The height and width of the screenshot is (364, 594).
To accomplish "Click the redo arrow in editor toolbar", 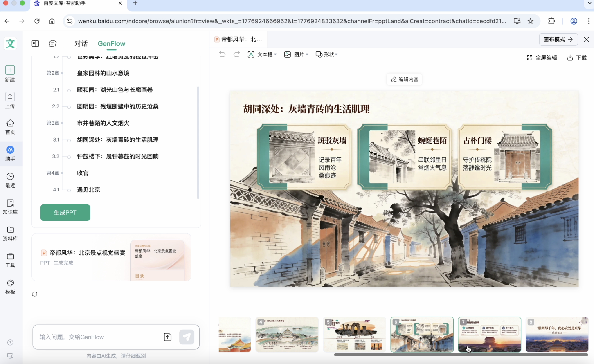I will tap(237, 54).
